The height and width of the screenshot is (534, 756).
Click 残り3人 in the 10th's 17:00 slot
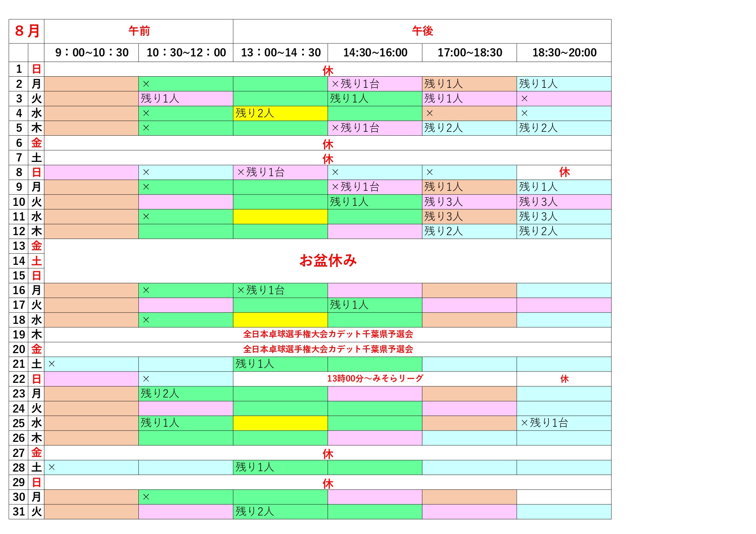pos(469,202)
